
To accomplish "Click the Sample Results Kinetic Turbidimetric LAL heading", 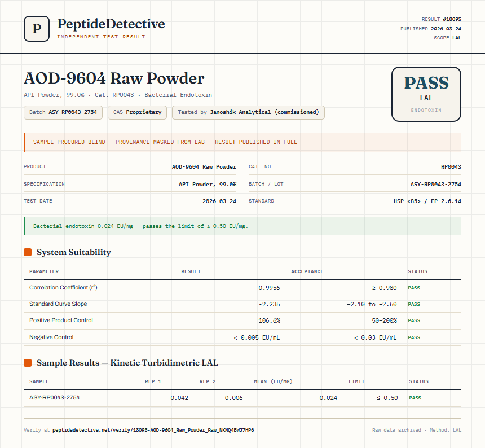I will 127,363.
